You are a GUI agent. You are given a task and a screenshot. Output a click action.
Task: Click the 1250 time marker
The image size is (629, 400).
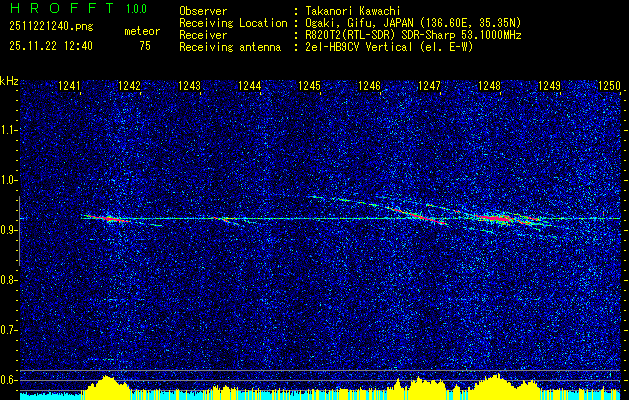[609, 86]
